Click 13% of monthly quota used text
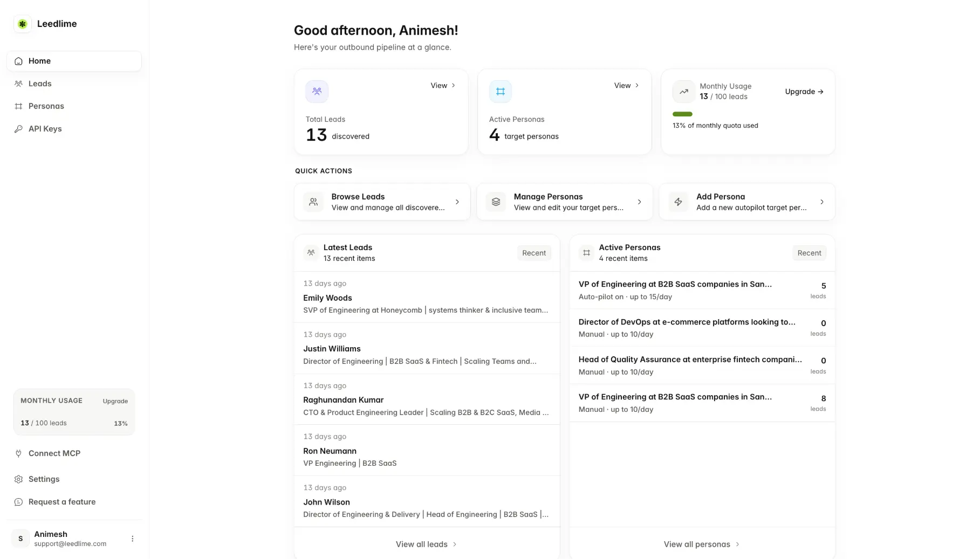 point(715,126)
